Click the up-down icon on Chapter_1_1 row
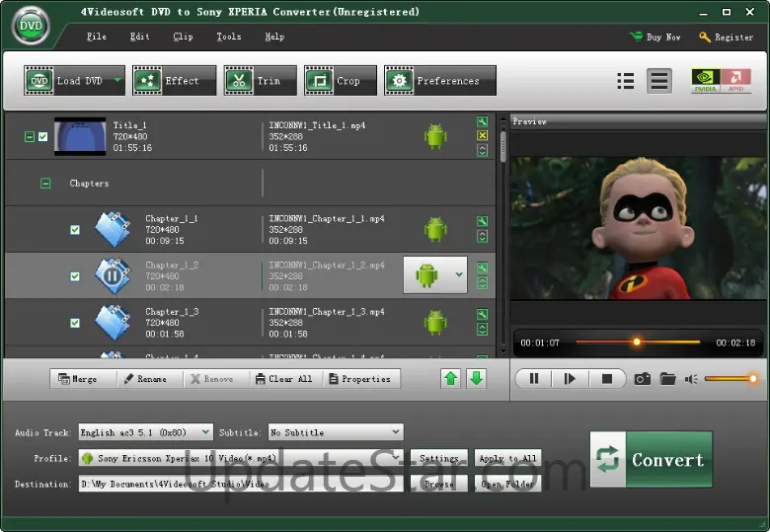 pos(482,236)
